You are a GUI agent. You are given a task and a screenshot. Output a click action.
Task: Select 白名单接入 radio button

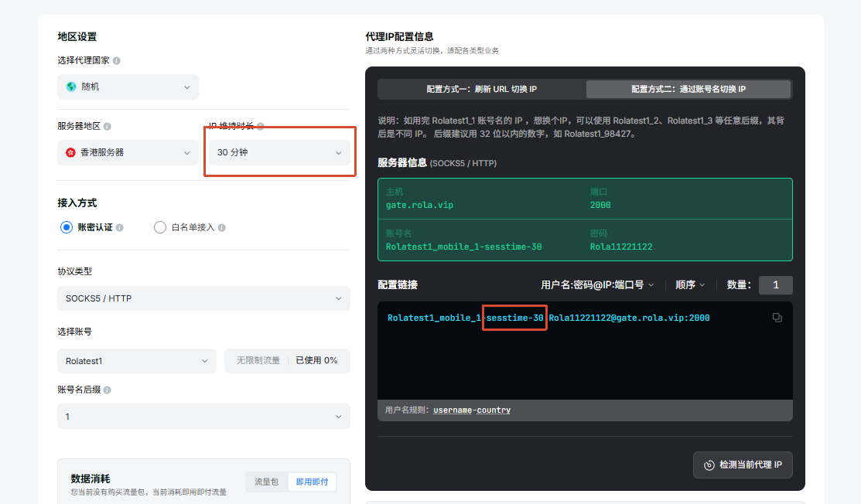160,227
